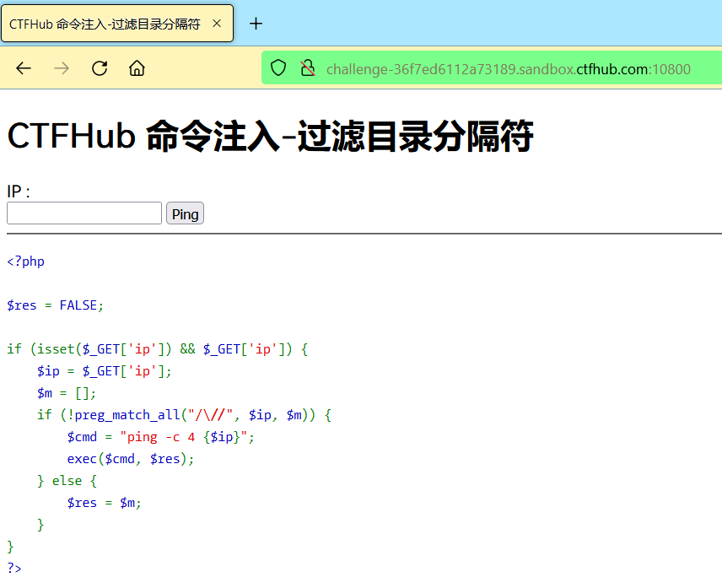Open a new browser tab
Viewport: 722px width, 588px height.
pyautogui.click(x=256, y=24)
